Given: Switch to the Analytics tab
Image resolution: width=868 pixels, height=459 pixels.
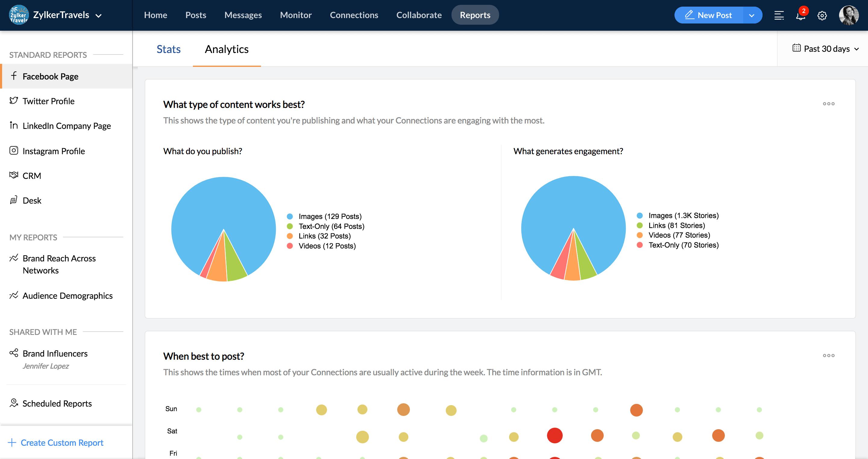Looking at the screenshot, I should (227, 49).
